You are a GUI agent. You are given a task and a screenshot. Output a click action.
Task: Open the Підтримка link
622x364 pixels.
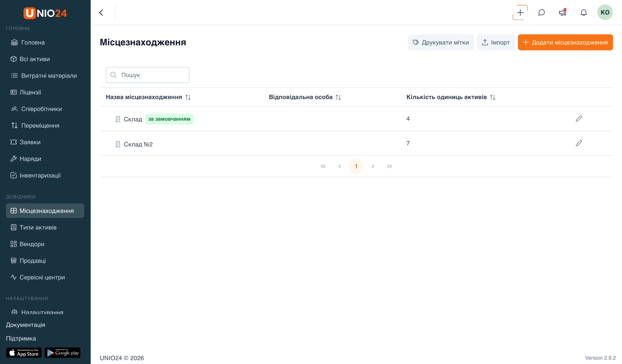(x=21, y=338)
